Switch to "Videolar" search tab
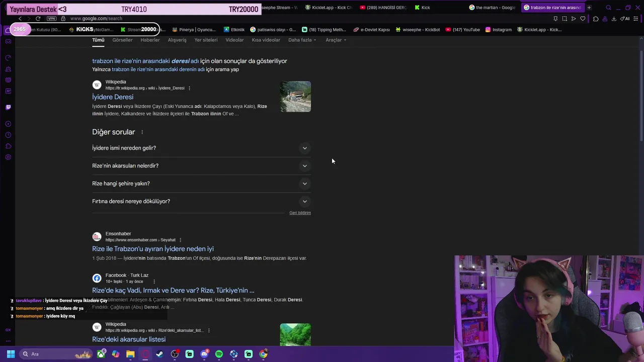 point(234,40)
